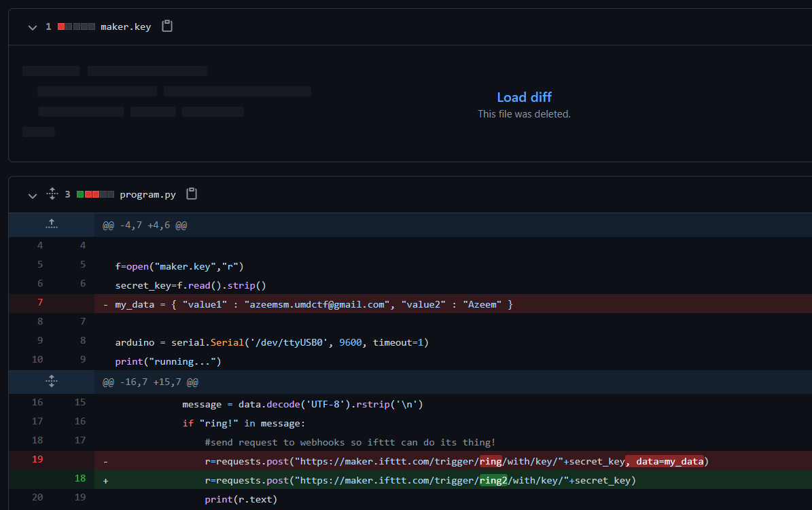Click the maker.key filename
The width and height of the screenshot is (812, 510).
tap(126, 26)
